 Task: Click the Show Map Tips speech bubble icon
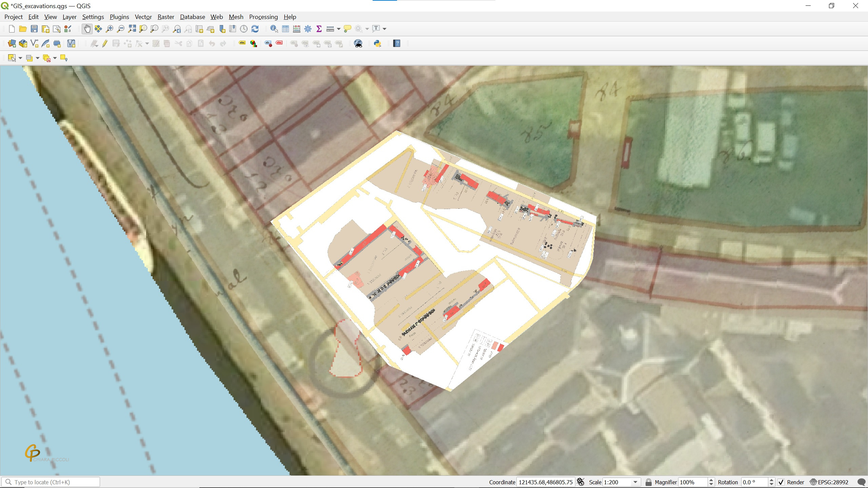(347, 29)
